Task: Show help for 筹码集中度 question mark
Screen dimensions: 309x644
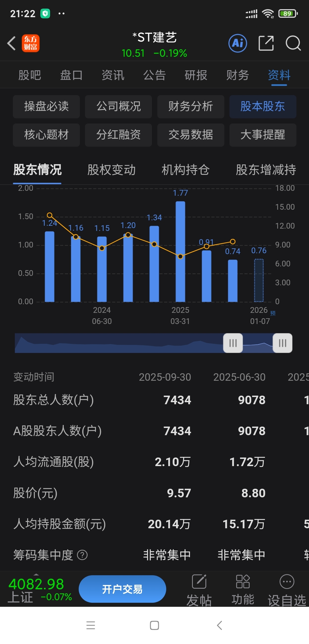Action: pyautogui.click(x=82, y=555)
